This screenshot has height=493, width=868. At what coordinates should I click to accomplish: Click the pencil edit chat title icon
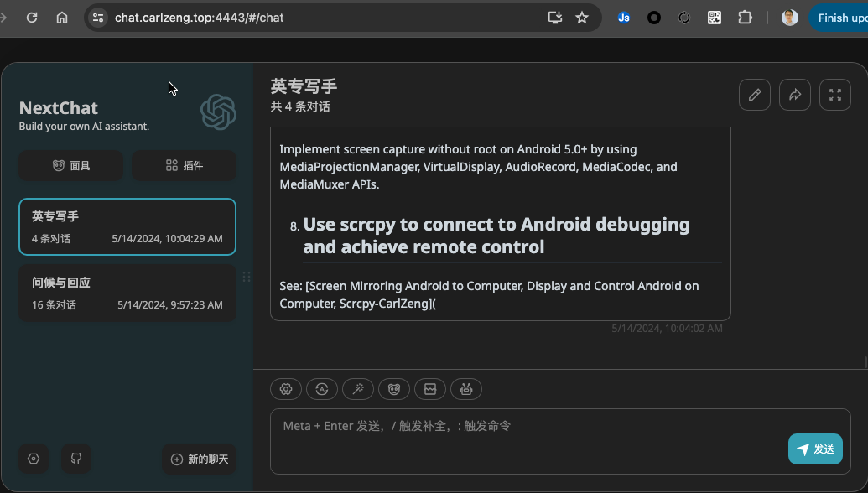(754, 95)
